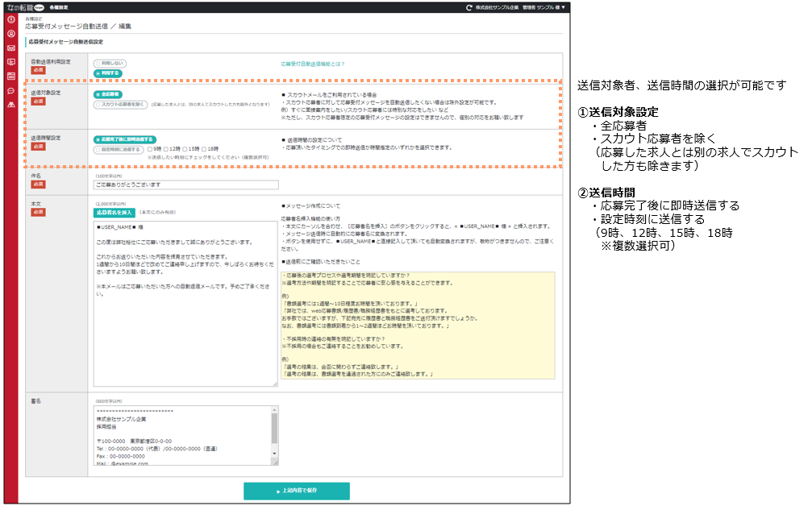The height and width of the screenshot is (510, 812).
Task: Open 各種設定 in the top navigation bar
Action: click(58, 7)
